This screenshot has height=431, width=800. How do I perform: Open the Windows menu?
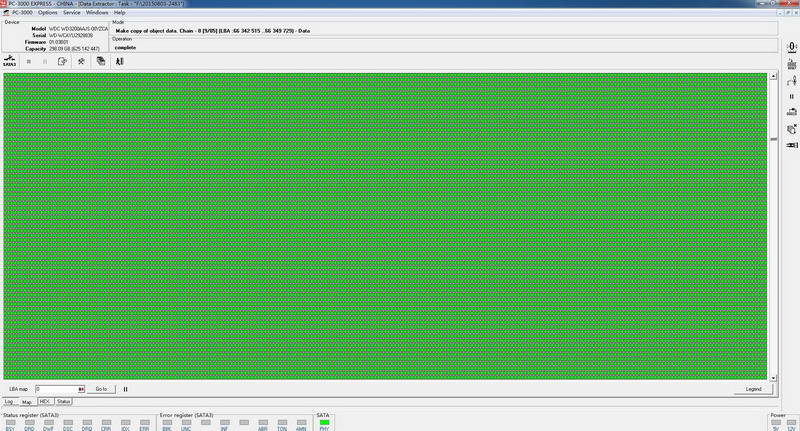(x=96, y=12)
